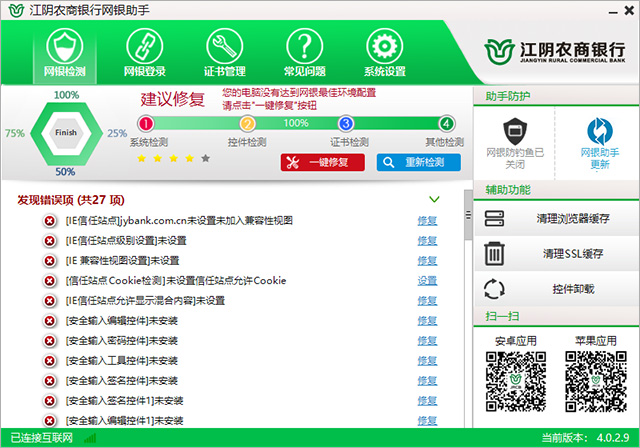Click the 苹果应用 QR code
The width and height of the screenshot is (640, 448).
[x=596, y=381]
